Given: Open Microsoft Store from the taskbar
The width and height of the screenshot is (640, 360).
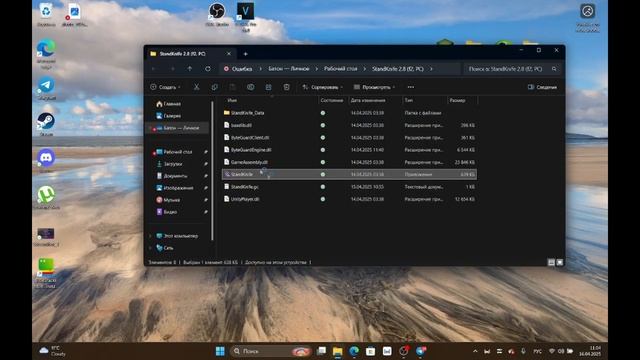Looking at the screenshot, I should click(x=370, y=351).
